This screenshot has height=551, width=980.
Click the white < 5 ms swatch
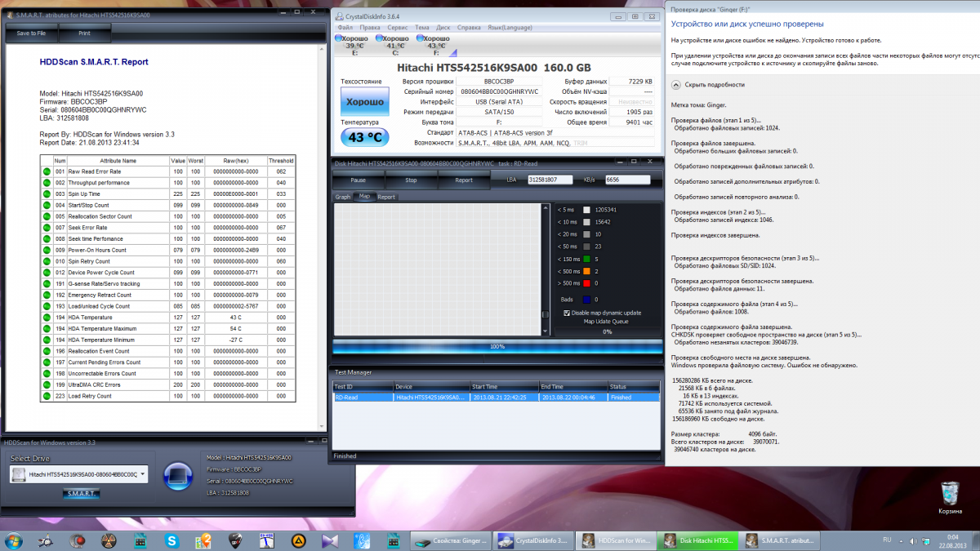[586, 210]
